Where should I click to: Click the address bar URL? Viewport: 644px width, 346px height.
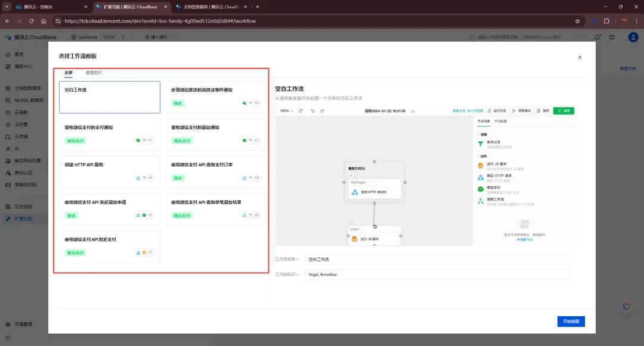pos(160,21)
